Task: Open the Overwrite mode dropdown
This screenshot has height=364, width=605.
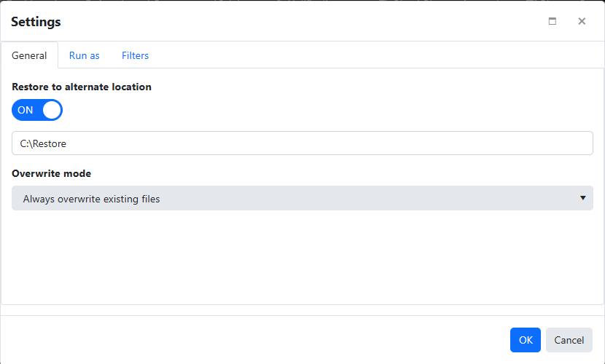Action: pos(302,198)
